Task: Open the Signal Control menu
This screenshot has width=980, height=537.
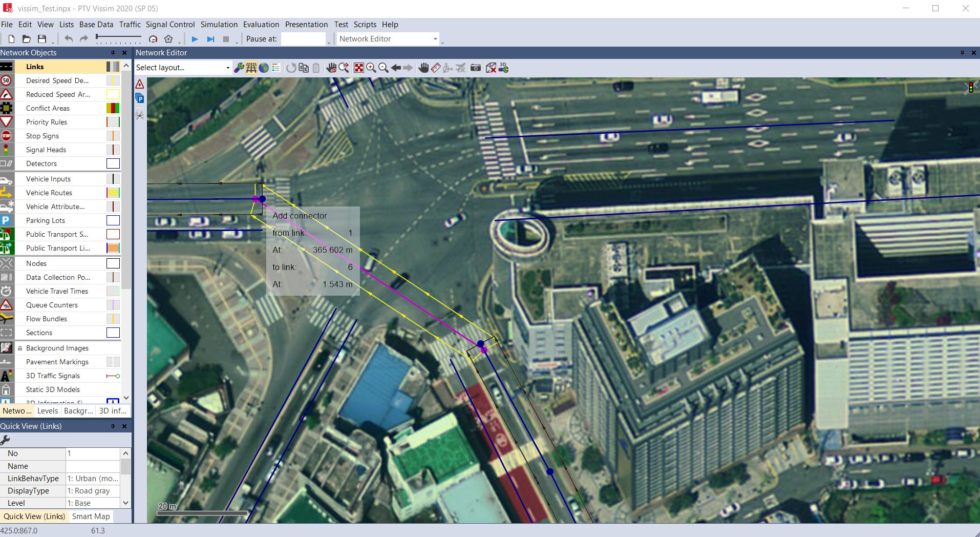Action: tap(170, 25)
